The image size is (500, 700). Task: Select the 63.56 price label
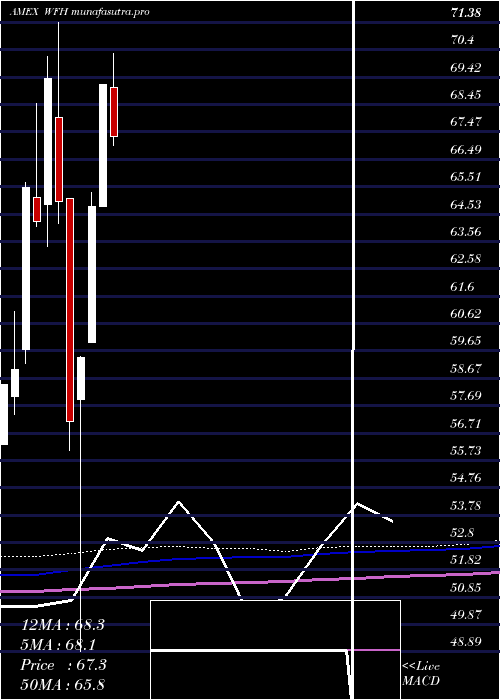coord(466,232)
